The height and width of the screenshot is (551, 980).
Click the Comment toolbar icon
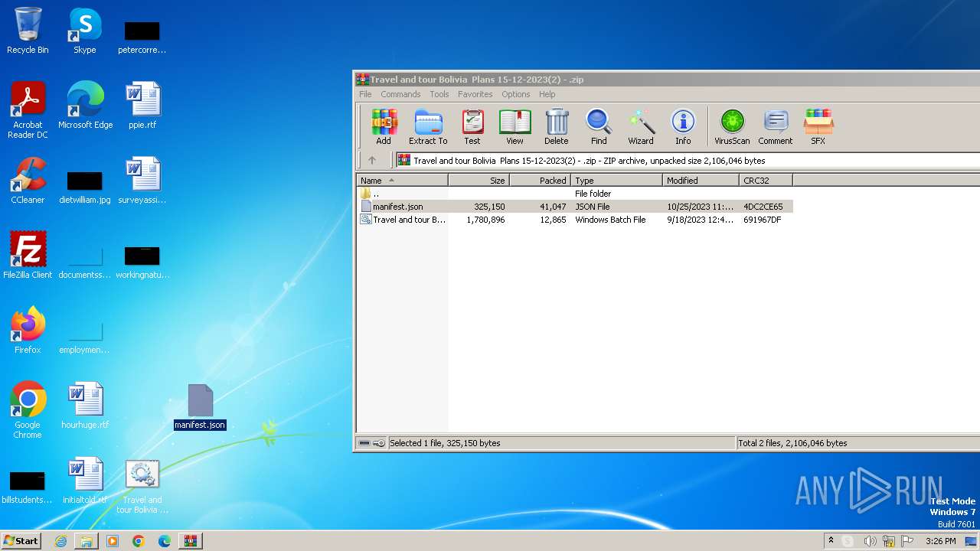pyautogui.click(x=776, y=127)
